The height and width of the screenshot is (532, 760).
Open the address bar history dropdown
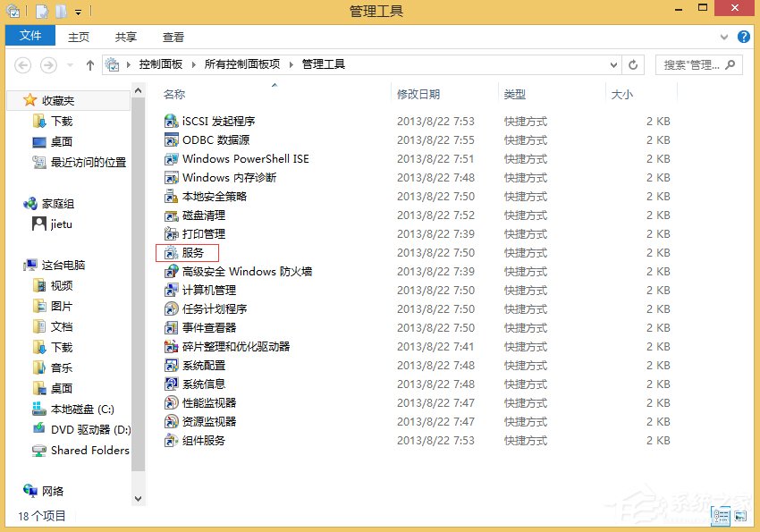click(612, 64)
